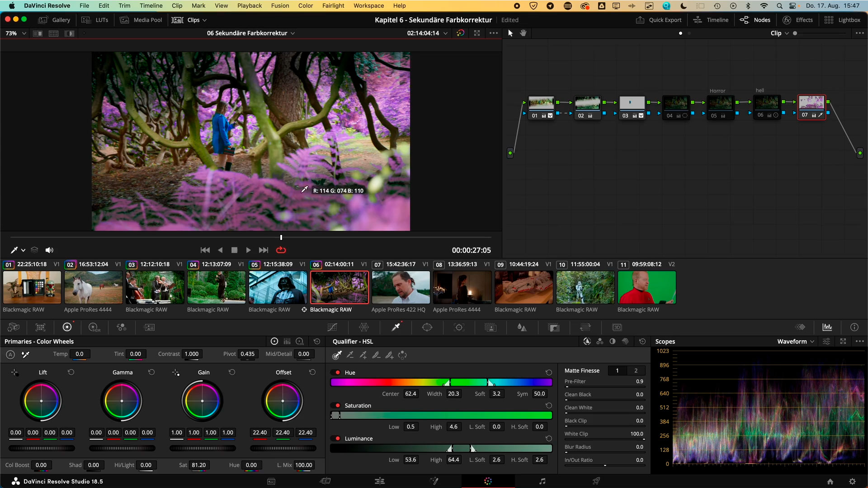Open the viewer options three-dot menu
The width and height of the screenshot is (868, 488).
[x=494, y=33]
